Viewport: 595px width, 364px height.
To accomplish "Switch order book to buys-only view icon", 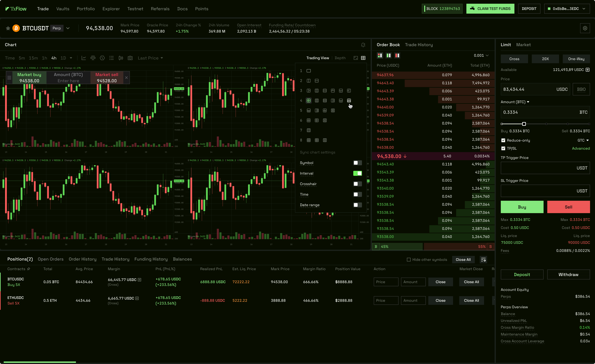I will point(389,55).
